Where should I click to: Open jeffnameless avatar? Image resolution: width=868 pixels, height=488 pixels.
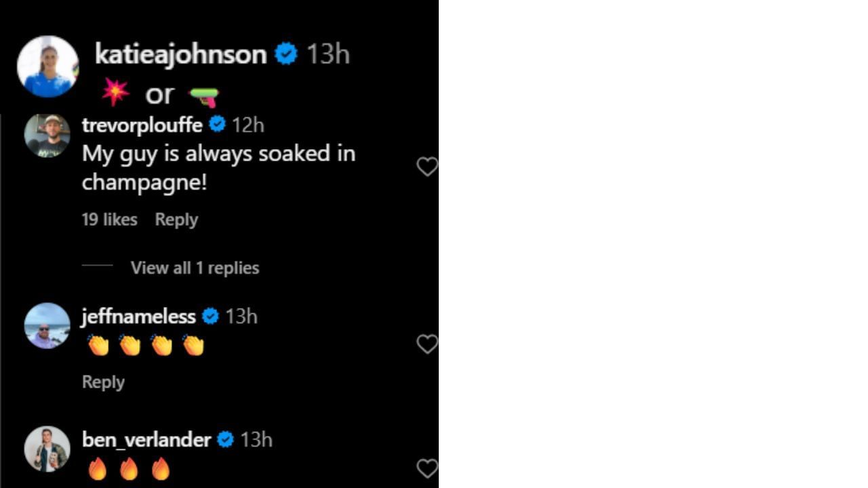[x=47, y=326]
